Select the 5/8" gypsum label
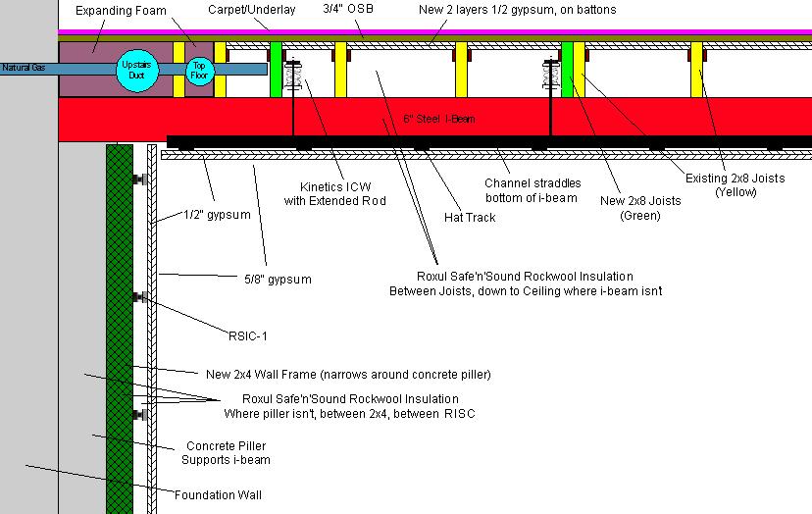Screen dimensions: 812x514 [x=278, y=280]
